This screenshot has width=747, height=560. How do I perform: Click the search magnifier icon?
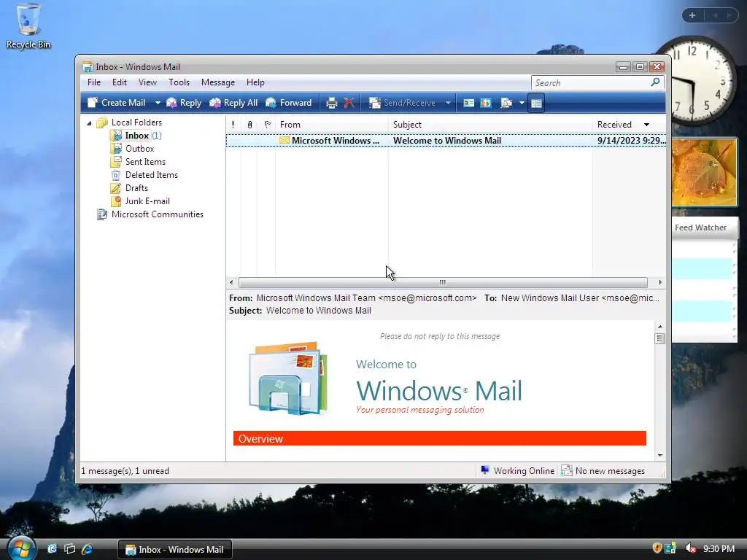coord(656,82)
